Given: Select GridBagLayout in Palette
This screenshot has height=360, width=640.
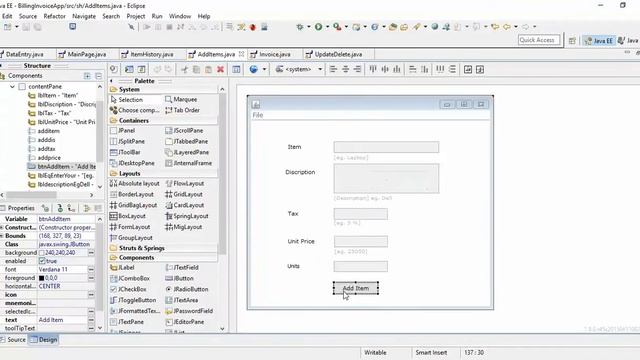Looking at the screenshot, I should [133, 205].
